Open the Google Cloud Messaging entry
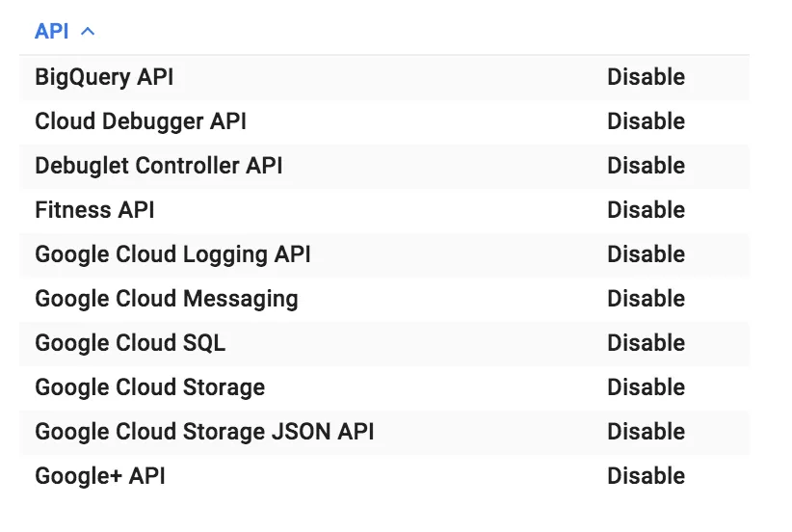The height and width of the screenshot is (532, 792). (x=167, y=299)
